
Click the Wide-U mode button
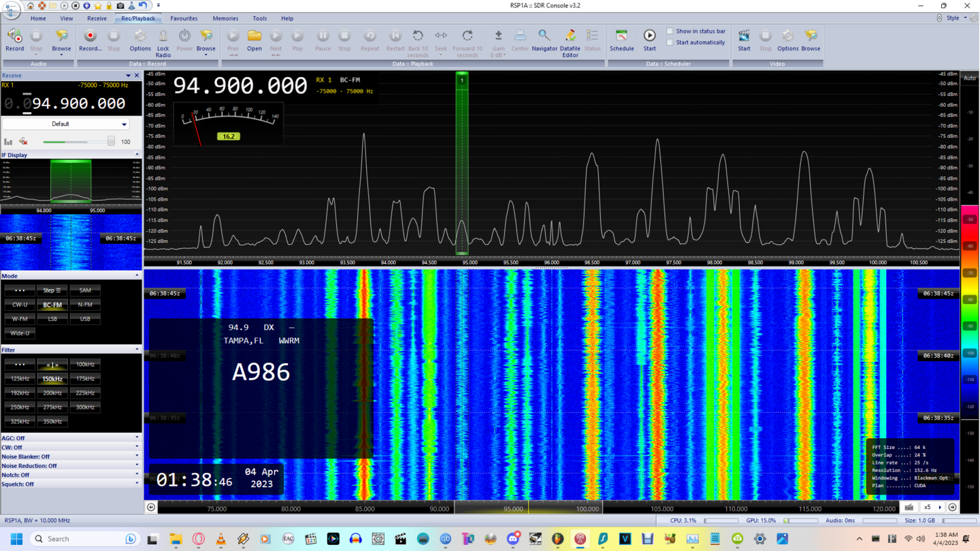click(x=20, y=333)
